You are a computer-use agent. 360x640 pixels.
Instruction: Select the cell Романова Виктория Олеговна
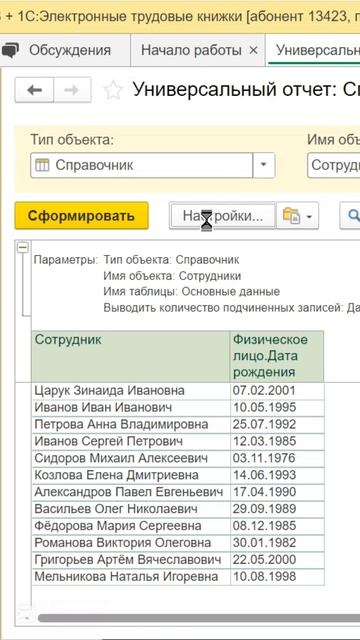[x=131, y=543]
